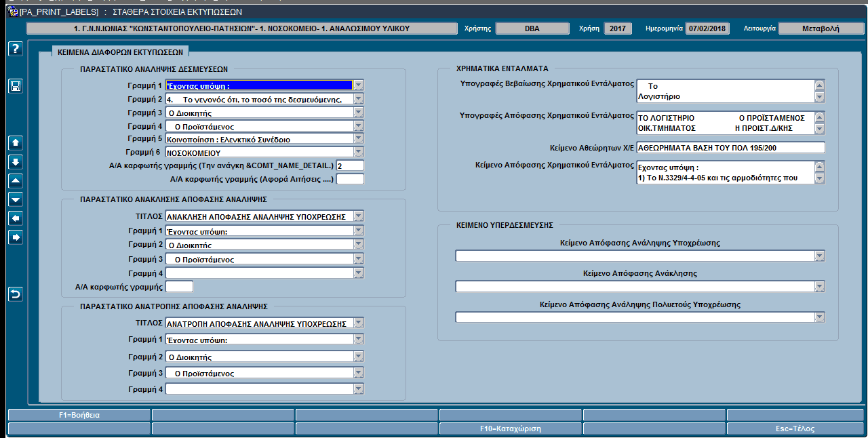This screenshot has height=438, width=868.
Task: Select the ΚΕΙΜΕΝΑ ΔΙΑΦΟΡΩΝ ΕΚΤΥΠΩΣΕΩΝ tab
Action: click(121, 51)
